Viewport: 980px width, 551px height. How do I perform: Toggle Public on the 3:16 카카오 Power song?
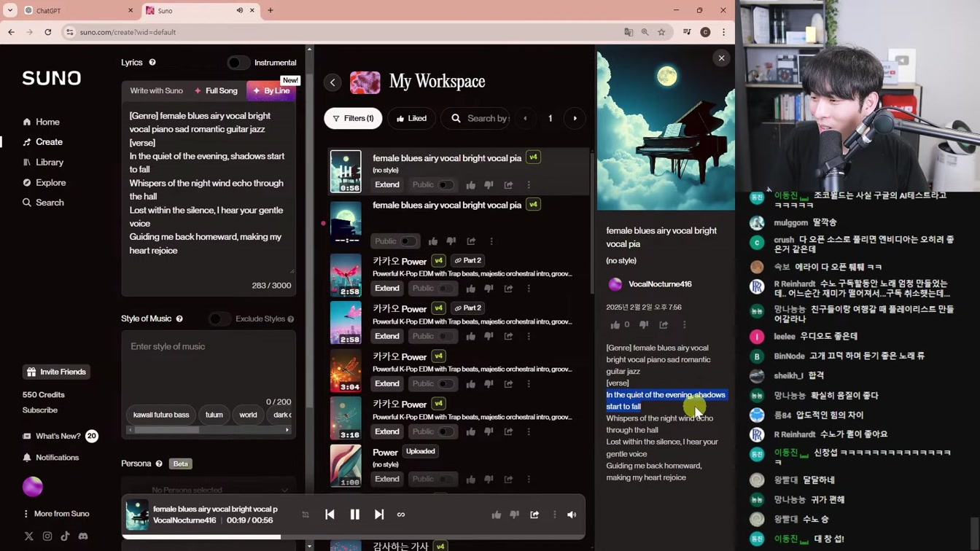pos(446,431)
